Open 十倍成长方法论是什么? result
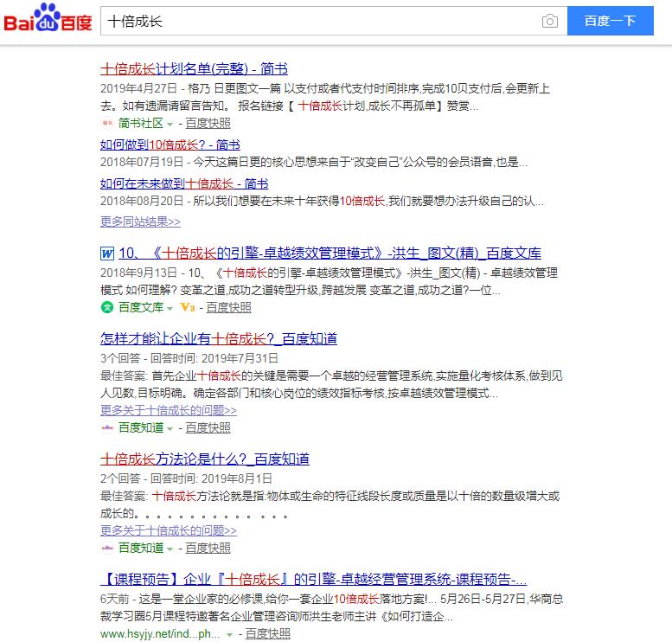 (204, 459)
